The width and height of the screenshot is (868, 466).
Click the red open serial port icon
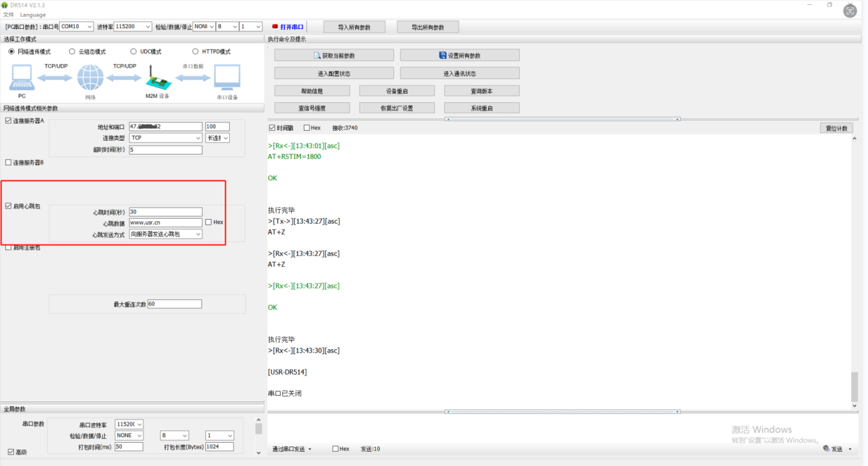[x=275, y=27]
